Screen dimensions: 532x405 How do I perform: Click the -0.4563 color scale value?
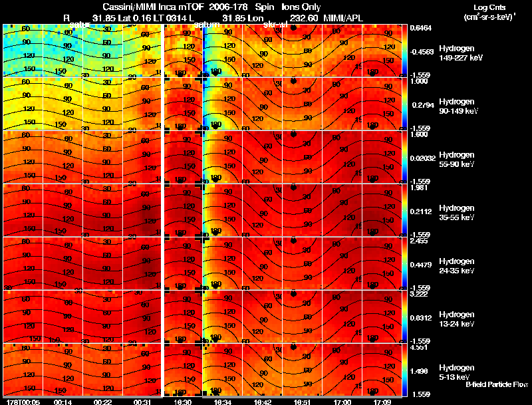[x=422, y=52]
